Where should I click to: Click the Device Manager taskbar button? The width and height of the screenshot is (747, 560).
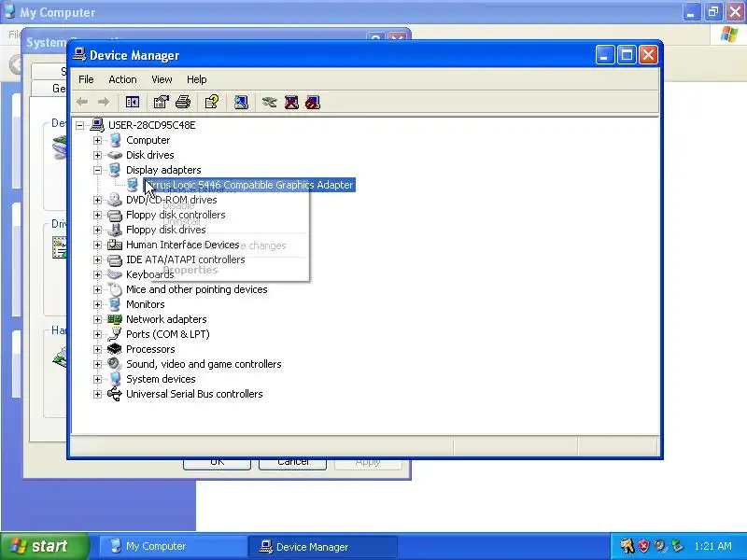[x=323, y=547]
